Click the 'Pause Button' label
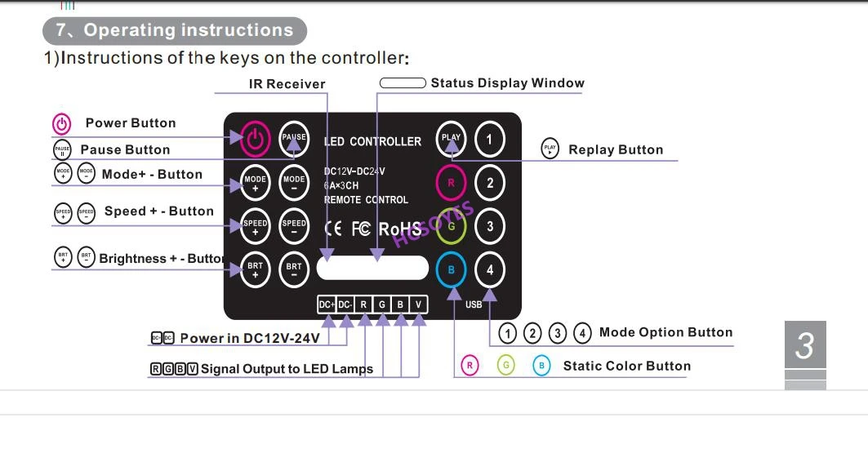This screenshot has height=449, width=868. pos(125,149)
